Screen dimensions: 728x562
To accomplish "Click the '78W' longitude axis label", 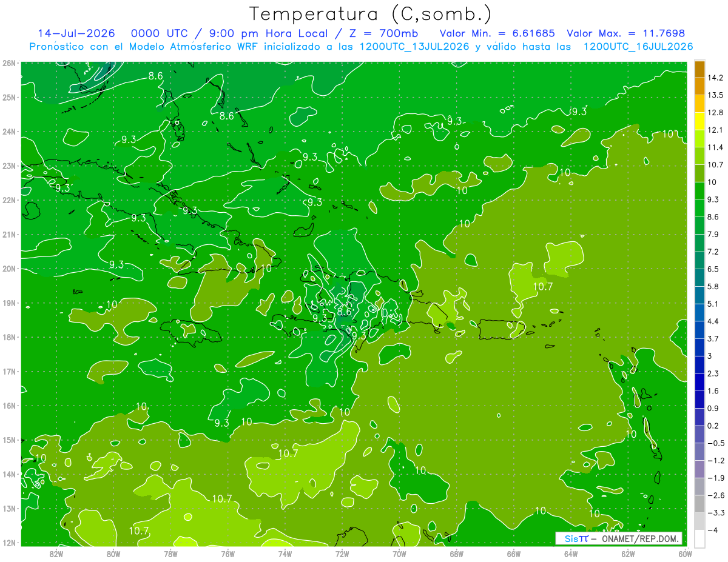I will (x=170, y=554).
